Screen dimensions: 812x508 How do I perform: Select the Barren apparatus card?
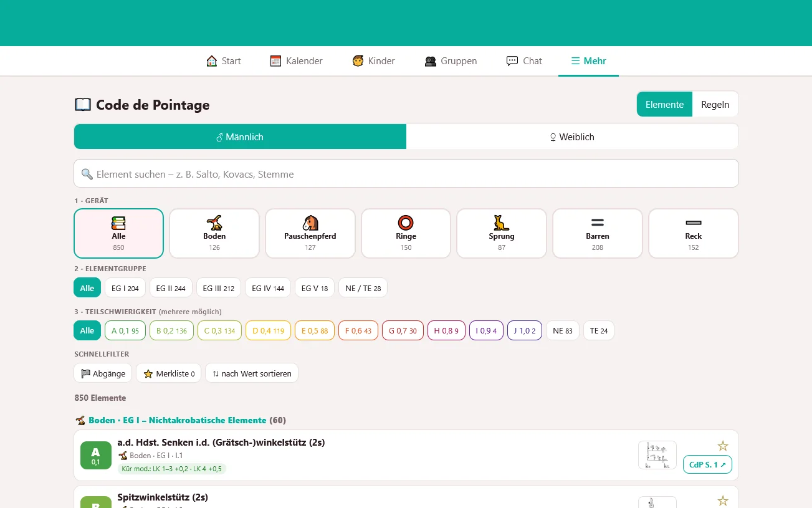[x=598, y=233]
